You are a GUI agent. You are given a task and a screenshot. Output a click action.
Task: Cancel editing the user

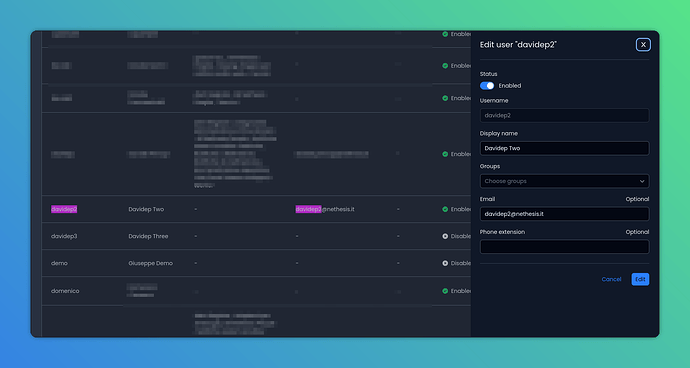pos(611,279)
